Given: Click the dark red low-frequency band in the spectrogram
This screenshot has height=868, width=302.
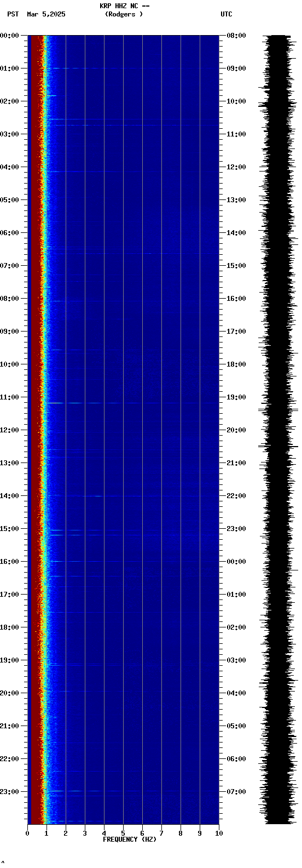Looking at the screenshot, I should click(x=36, y=430).
